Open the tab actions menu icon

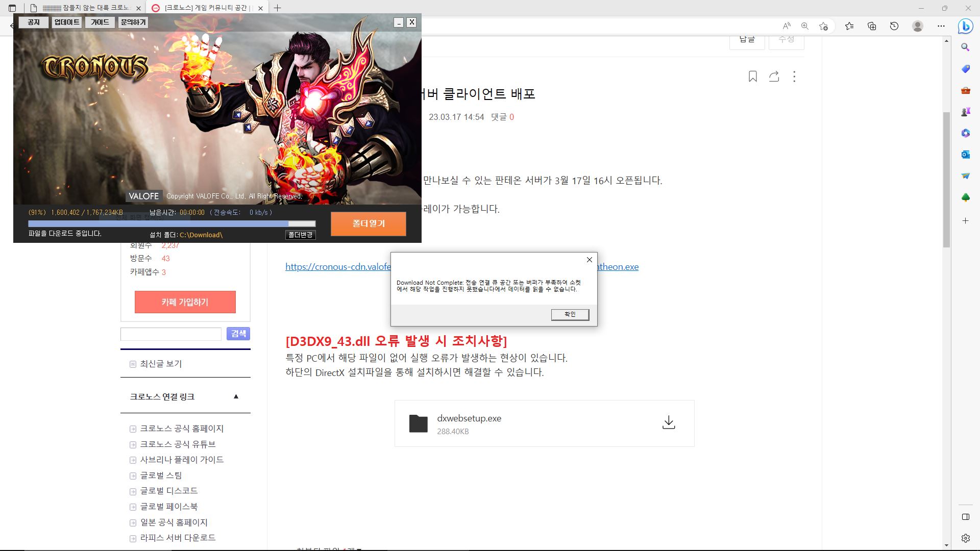12,8
